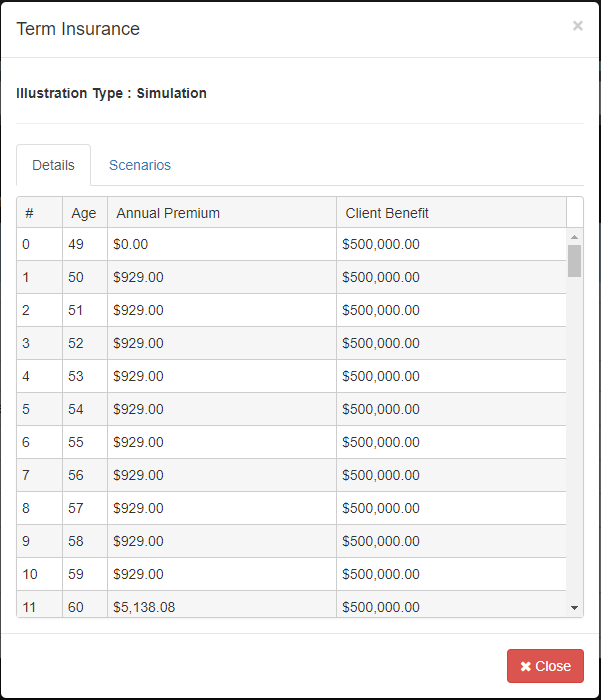Click the # column header
Screen dimensions: 601x700
click(30, 213)
